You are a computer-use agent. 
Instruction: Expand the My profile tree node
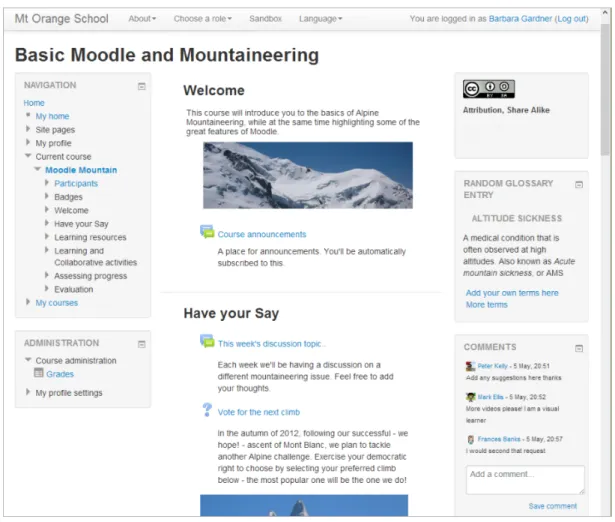click(x=28, y=142)
